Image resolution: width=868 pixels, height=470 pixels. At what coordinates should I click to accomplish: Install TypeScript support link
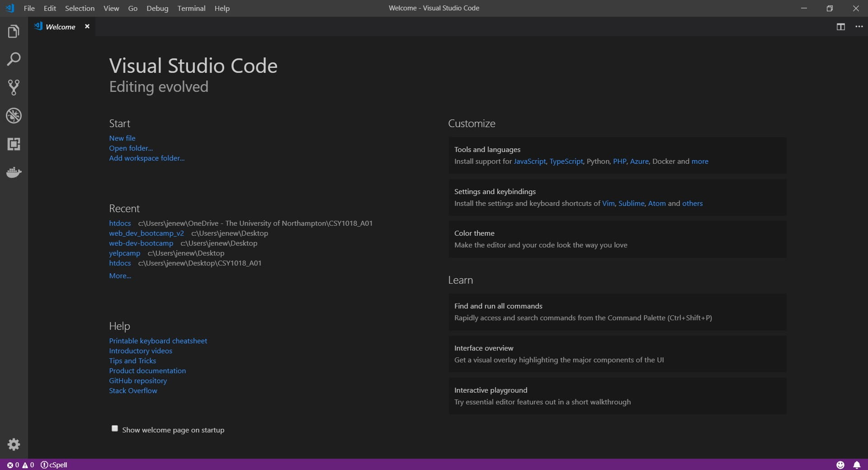pos(566,161)
